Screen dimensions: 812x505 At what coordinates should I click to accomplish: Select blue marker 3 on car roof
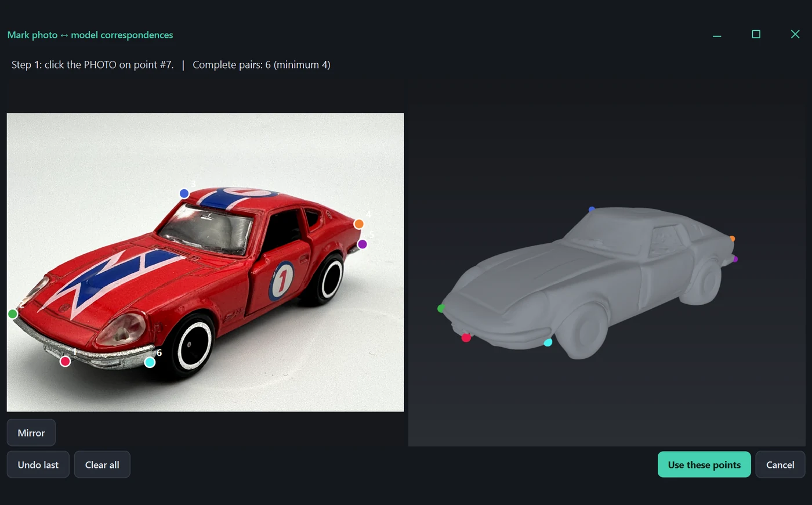point(184,193)
